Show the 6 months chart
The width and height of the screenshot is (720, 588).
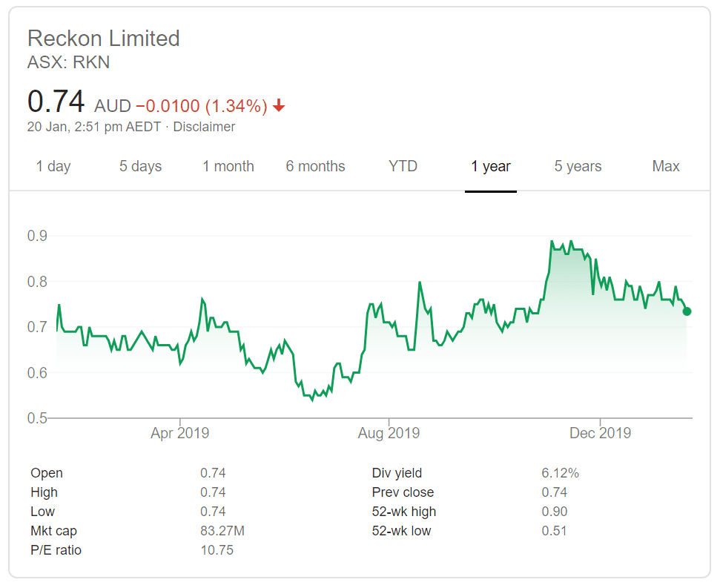(315, 166)
